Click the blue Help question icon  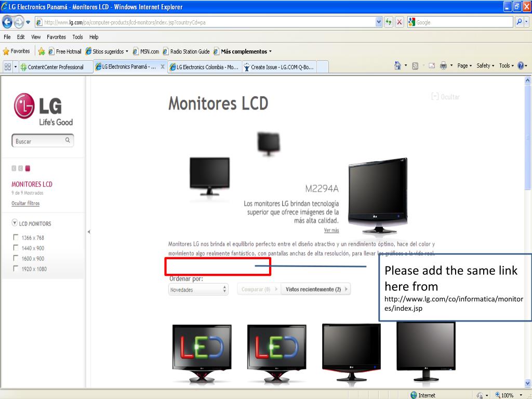tap(521, 65)
